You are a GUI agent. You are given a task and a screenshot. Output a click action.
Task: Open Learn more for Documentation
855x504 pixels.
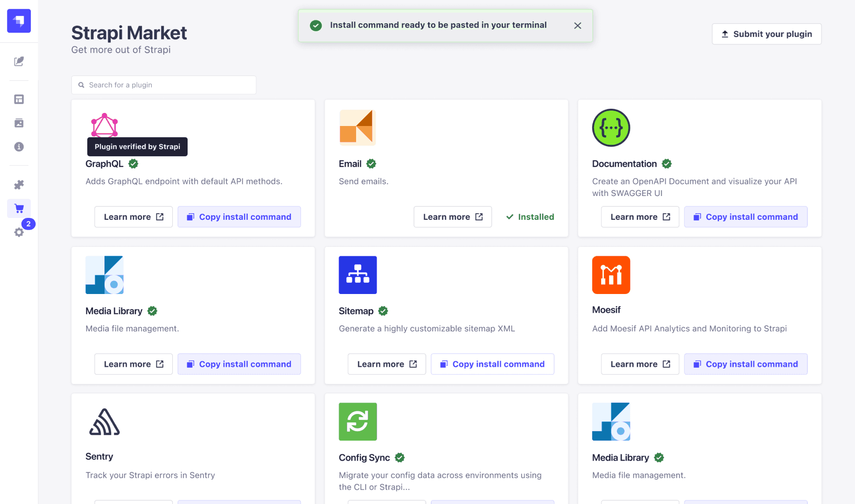pos(640,217)
